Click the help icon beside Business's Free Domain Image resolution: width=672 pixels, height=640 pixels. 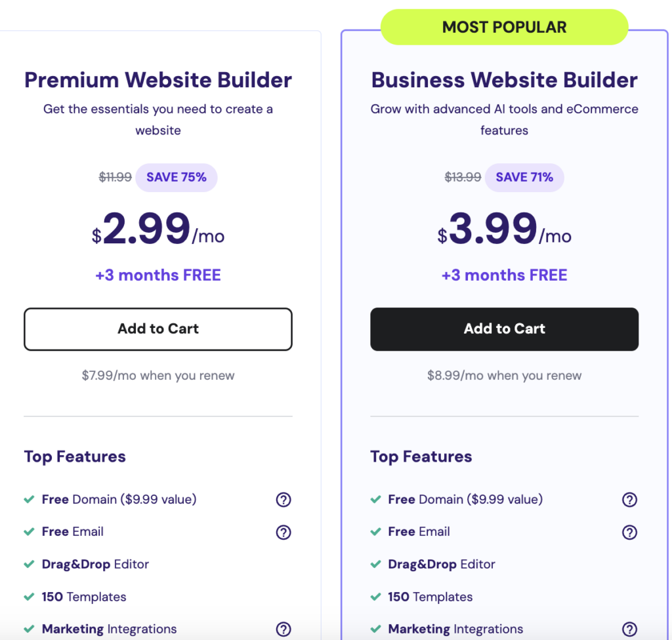629,500
